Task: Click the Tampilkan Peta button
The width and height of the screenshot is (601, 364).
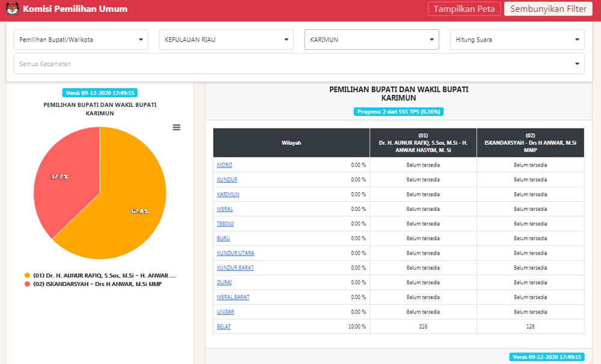Action: (x=464, y=9)
